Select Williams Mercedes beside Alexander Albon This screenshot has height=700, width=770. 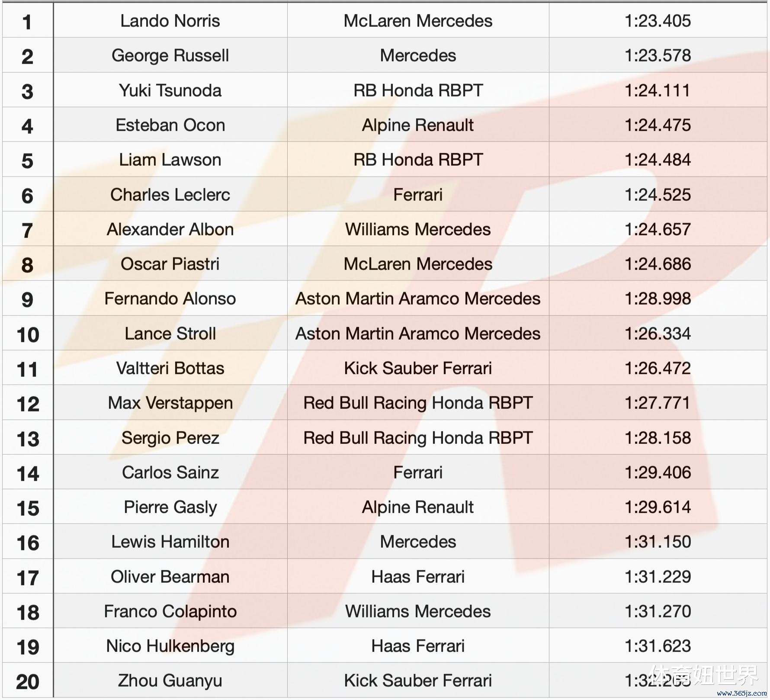click(418, 229)
